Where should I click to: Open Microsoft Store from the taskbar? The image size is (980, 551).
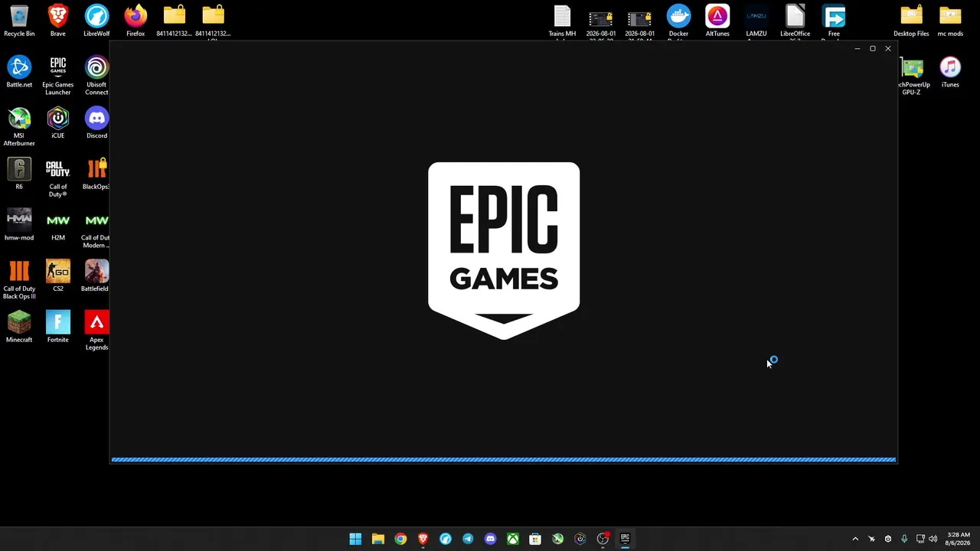[x=535, y=539]
